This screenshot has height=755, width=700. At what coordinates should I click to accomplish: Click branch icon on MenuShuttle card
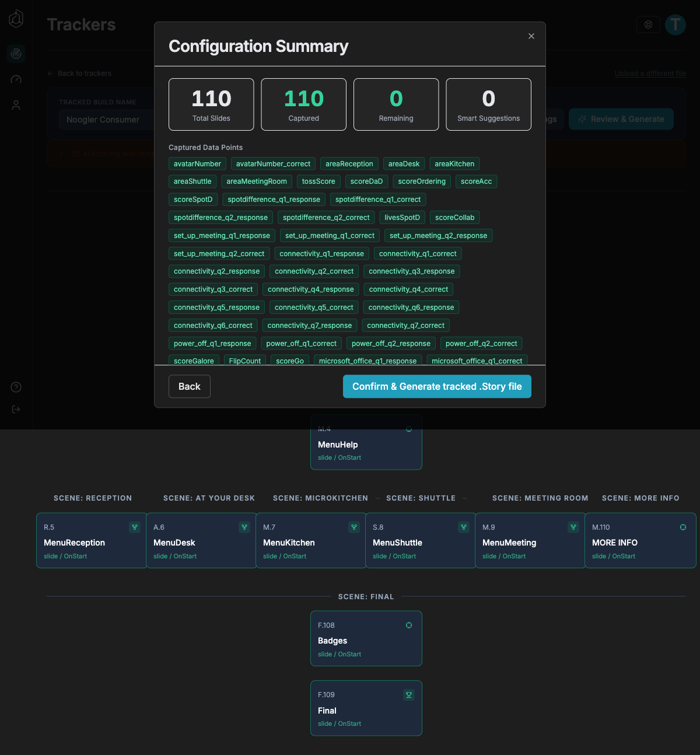(464, 527)
